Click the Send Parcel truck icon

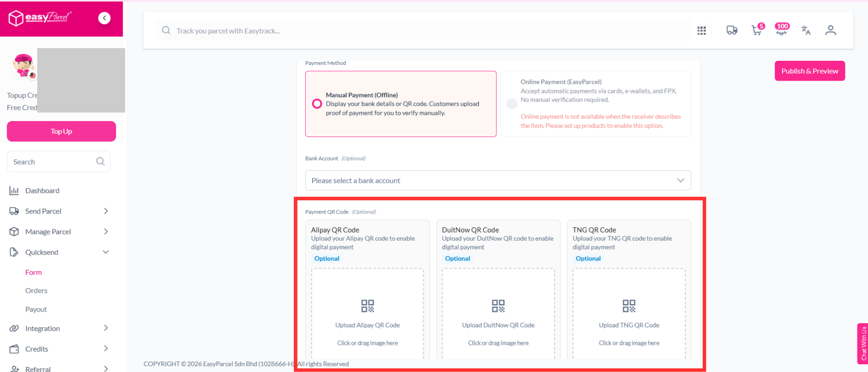coord(14,211)
